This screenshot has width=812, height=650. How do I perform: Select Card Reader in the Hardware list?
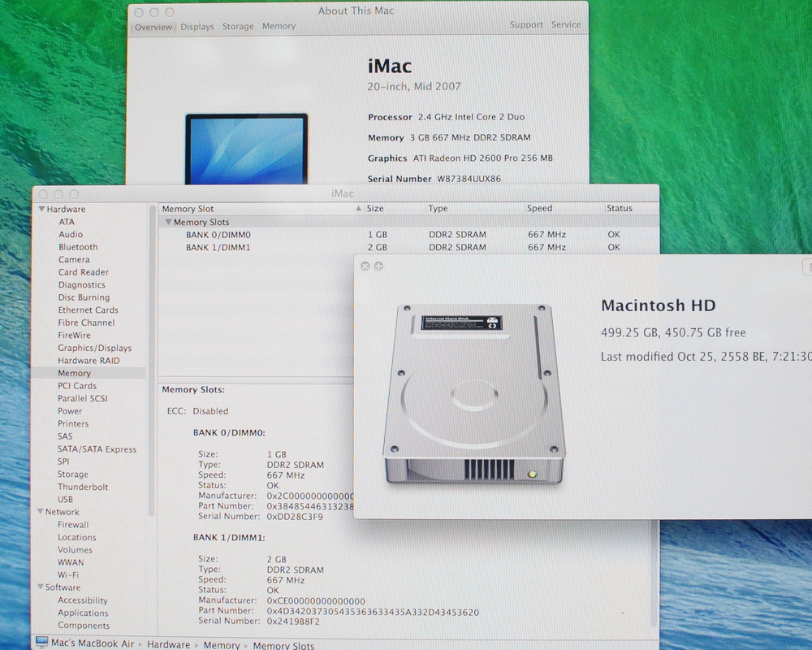click(84, 272)
